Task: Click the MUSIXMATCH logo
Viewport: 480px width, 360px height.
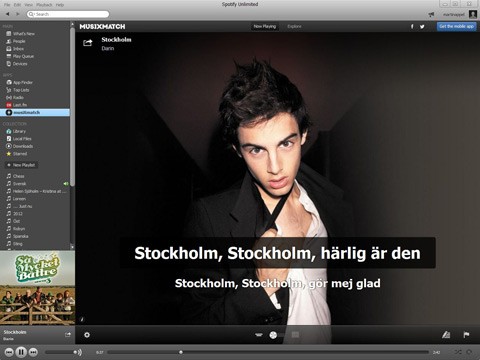Action: [x=102, y=27]
